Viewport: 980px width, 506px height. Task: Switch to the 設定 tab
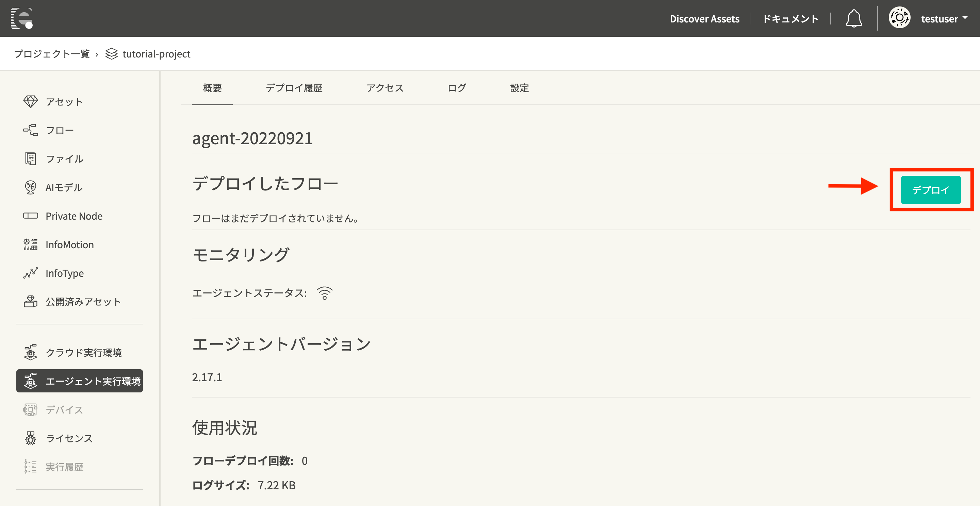pos(519,88)
